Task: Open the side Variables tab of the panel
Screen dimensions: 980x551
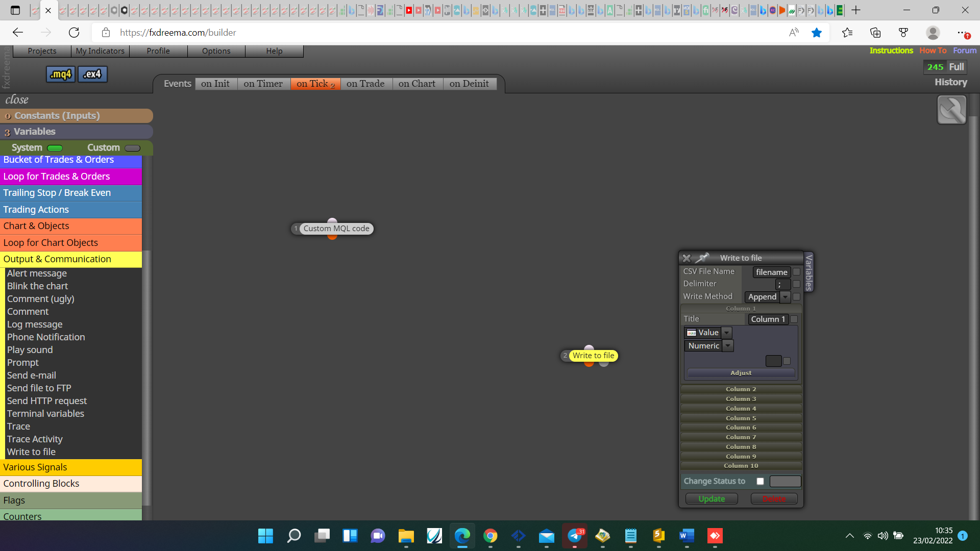Action: (808, 272)
